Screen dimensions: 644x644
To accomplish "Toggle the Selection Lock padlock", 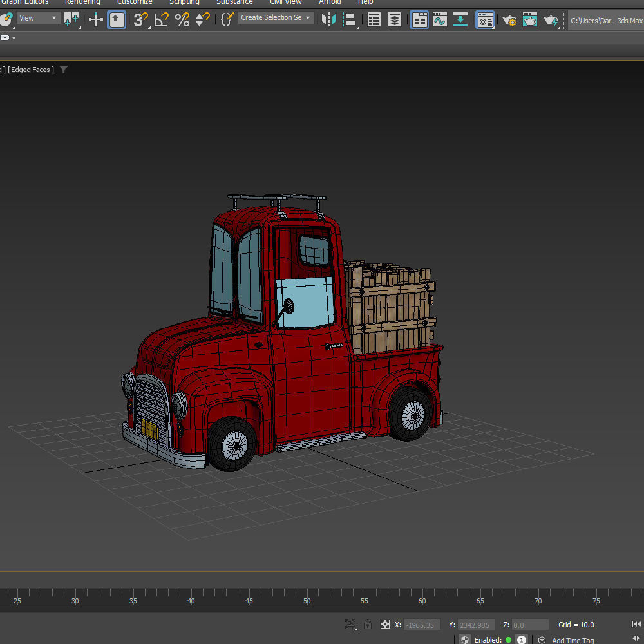I will point(368,624).
